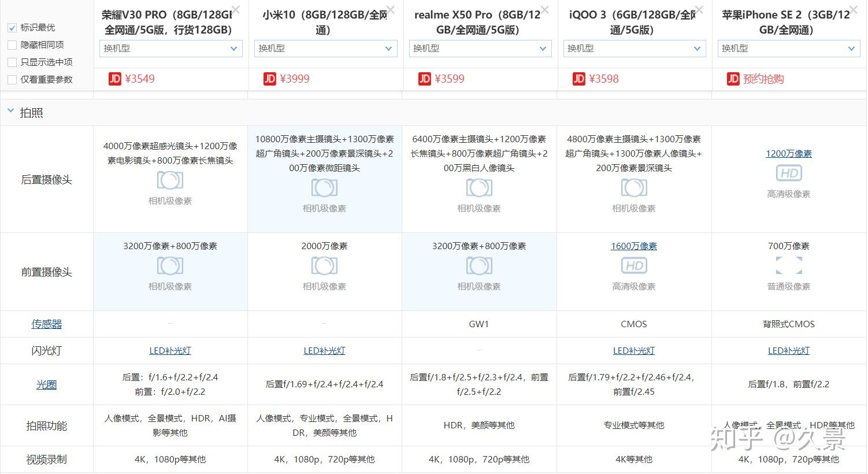
Task: Remove iQOO 3 from comparison
Action: 700,10
